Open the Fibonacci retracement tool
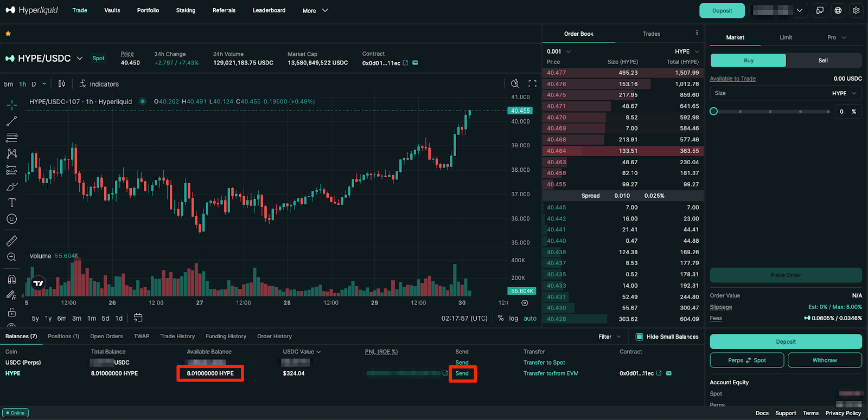This screenshot has width=868, height=420. pos(11,137)
